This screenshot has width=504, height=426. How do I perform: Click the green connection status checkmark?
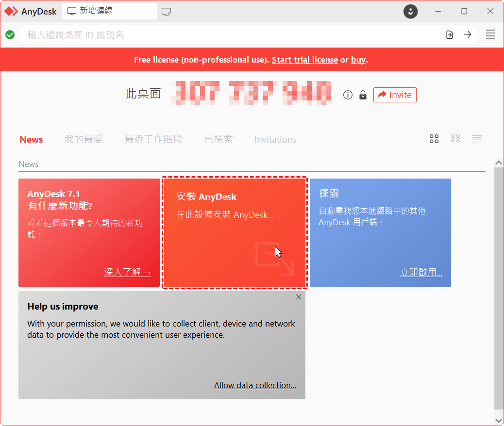click(x=10, y=35)
